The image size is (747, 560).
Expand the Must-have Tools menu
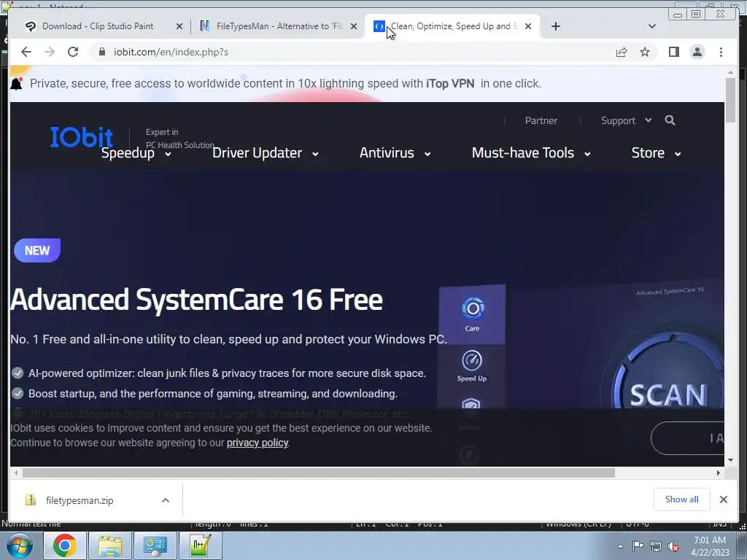(531, 153)
